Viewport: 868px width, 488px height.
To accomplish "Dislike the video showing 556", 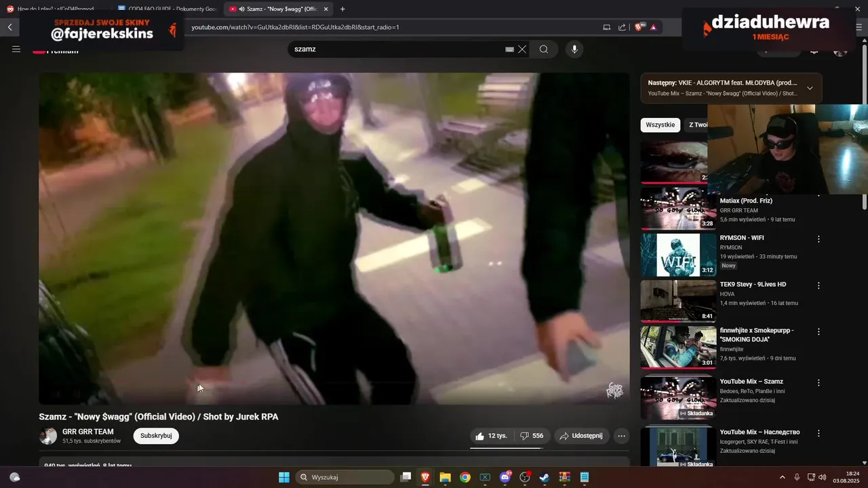I will coord(532,436).
